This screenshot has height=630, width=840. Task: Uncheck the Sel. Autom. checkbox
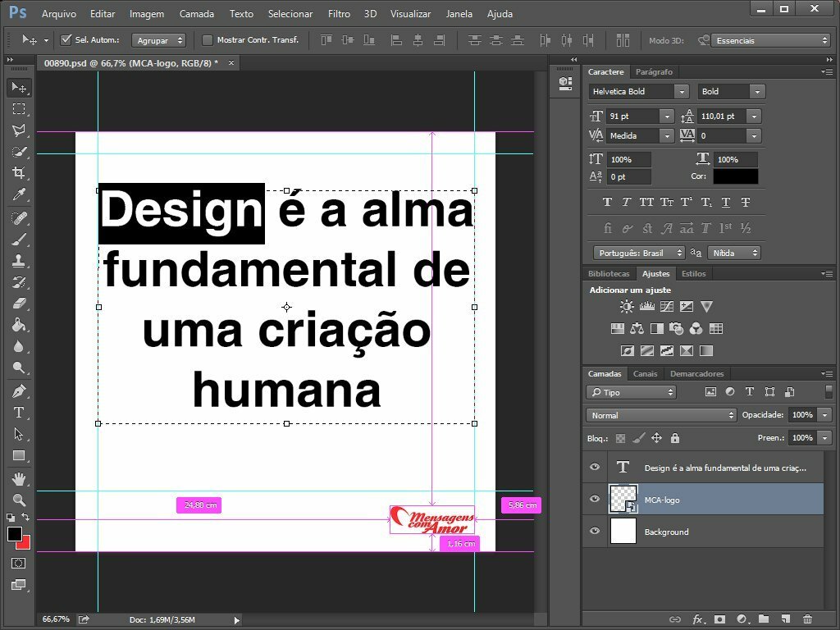tap(66, 39)
